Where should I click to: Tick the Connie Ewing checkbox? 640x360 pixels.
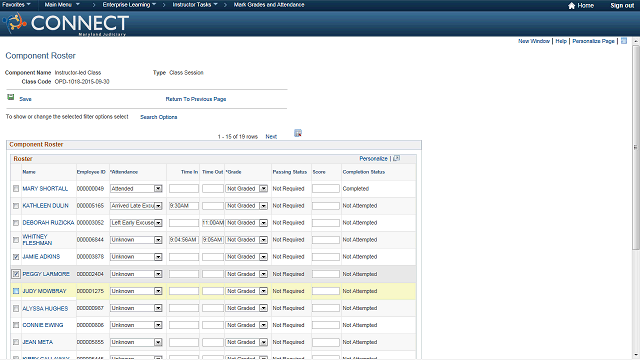[16, 325]
